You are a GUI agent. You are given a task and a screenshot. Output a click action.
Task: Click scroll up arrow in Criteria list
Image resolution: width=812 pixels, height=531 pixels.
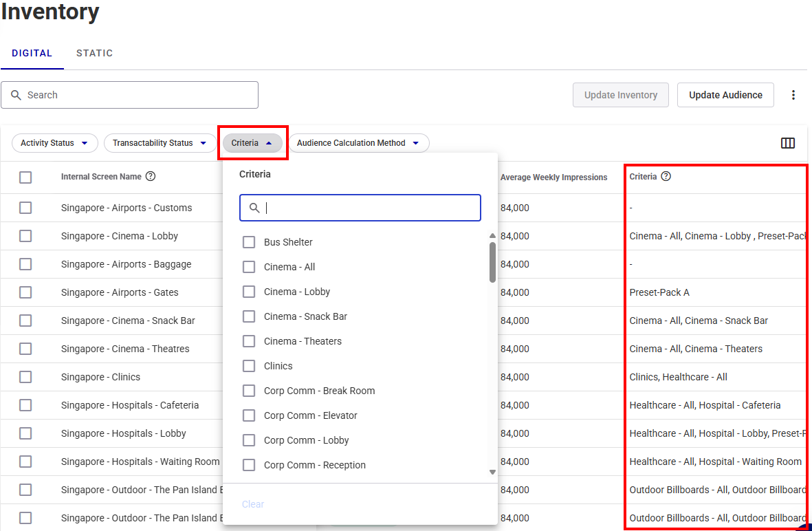(x=492, y=236)
